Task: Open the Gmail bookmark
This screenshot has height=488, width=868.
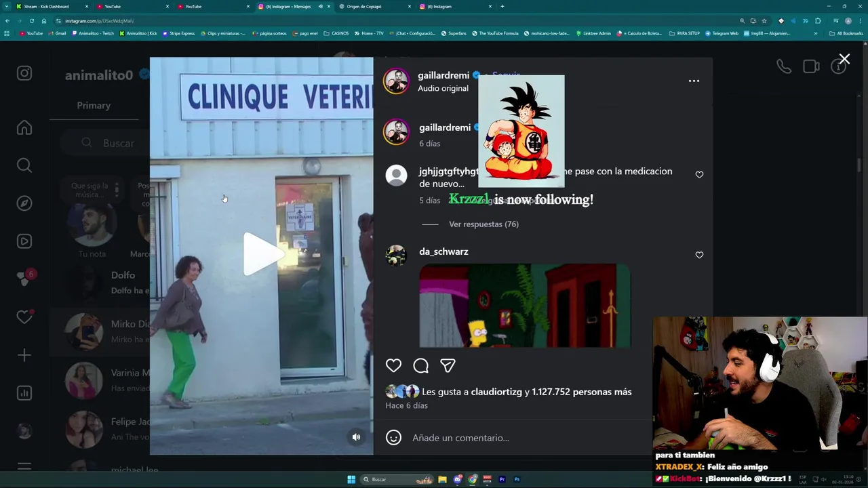Action: coord(58,33)
